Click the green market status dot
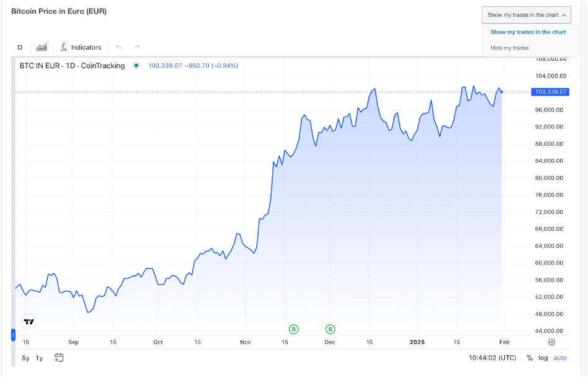 (x=136, y=66)
